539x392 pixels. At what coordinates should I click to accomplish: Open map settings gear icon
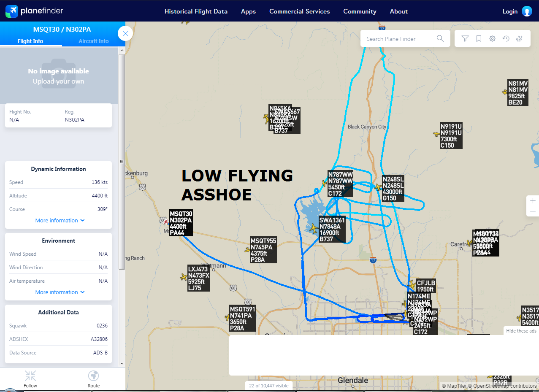[492, 39]
